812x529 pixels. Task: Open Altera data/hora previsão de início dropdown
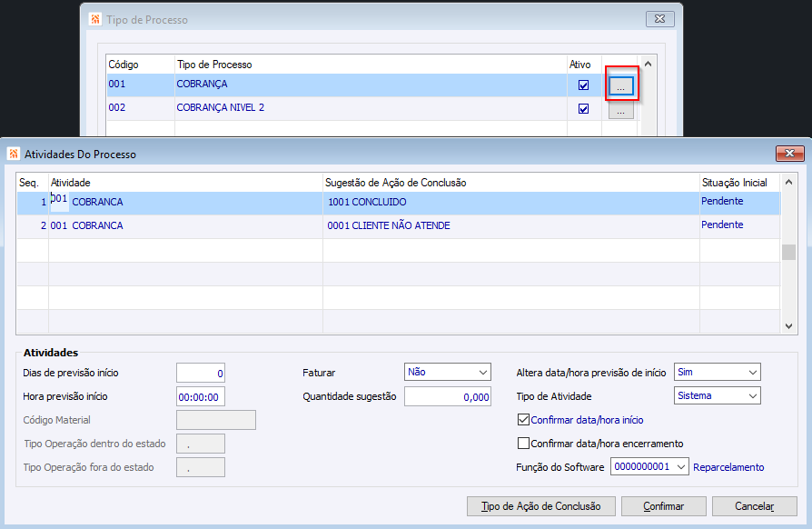click(718, 372)
